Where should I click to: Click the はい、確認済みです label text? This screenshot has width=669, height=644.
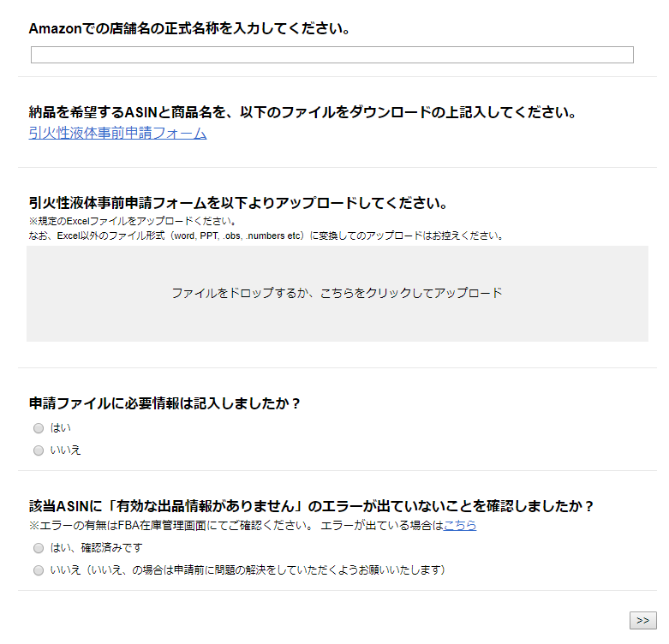click(96, 548)
